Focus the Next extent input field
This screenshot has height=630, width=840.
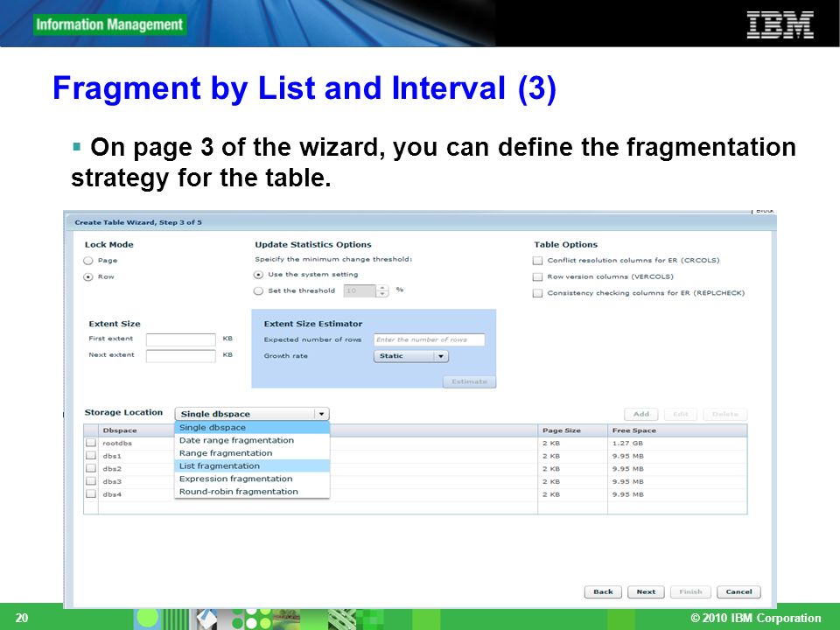tap(181, 356)
